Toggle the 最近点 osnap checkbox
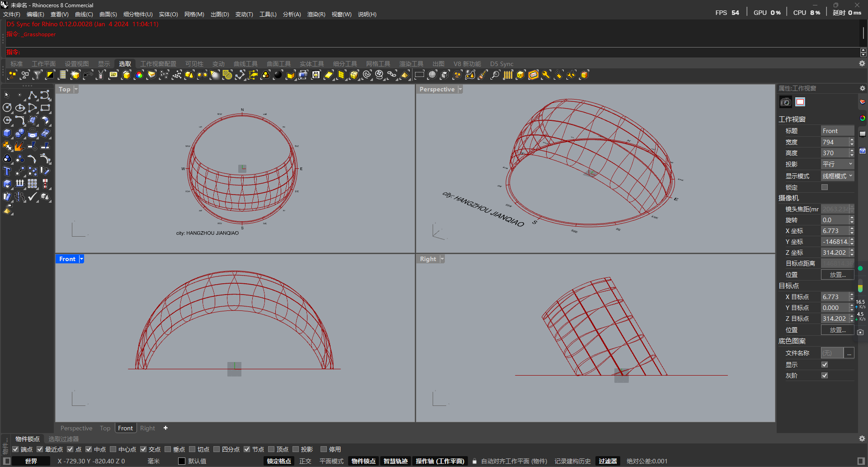868x467 pixels. pyautogui.click(x=40, y=449)
